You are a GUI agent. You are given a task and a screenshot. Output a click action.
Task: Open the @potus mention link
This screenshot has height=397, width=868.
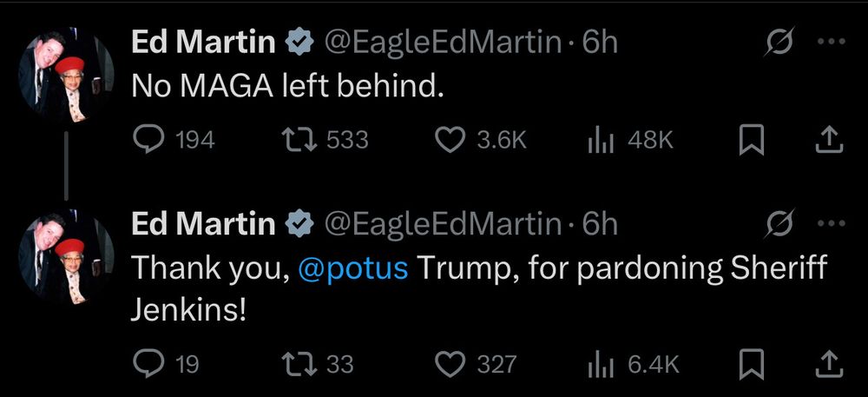[353, 269]
